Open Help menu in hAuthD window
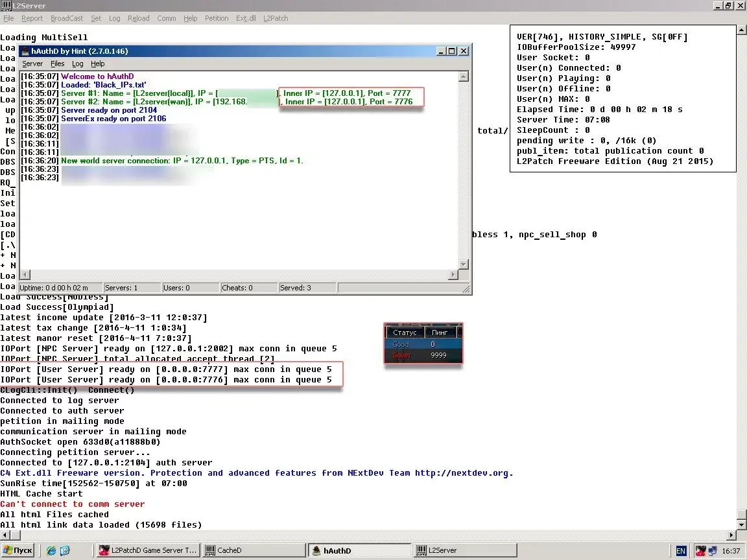The image size is (747, 560). coord(97,64)
